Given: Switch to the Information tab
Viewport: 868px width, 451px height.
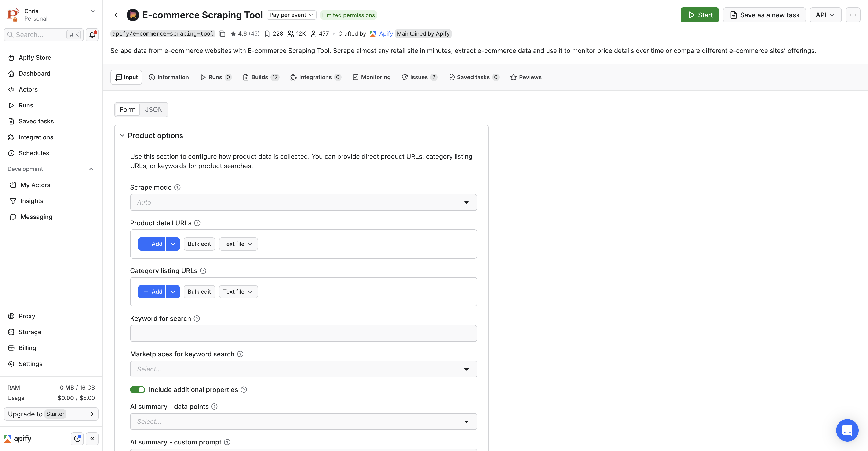Looking at the screenshot, I should tap(169, 77).
